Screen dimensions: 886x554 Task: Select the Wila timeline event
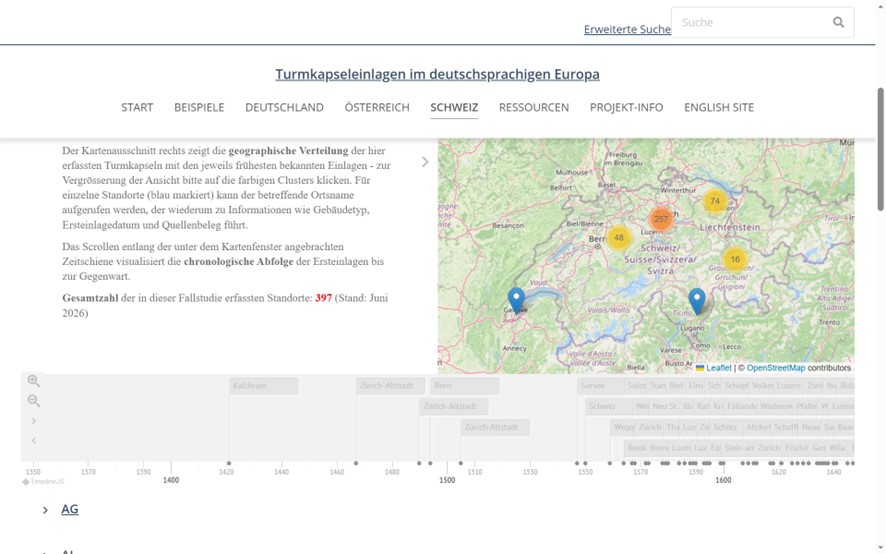tap(837, 448)
